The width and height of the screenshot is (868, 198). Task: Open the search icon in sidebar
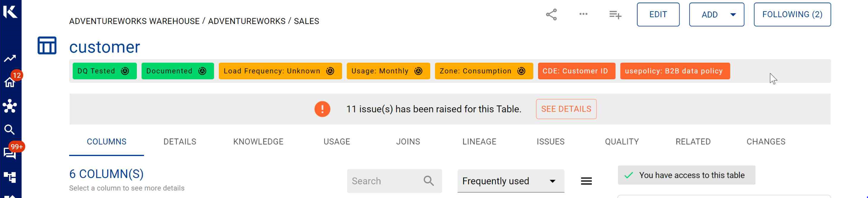[10, 130]
